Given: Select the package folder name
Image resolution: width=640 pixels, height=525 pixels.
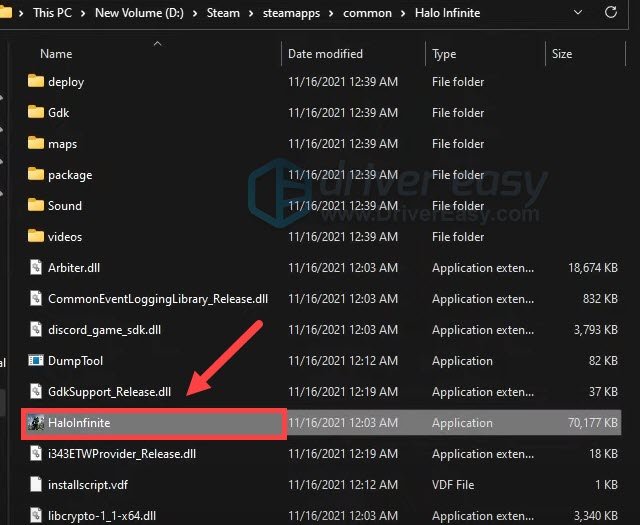Looking at the screenshot, I should coord(70,175).
